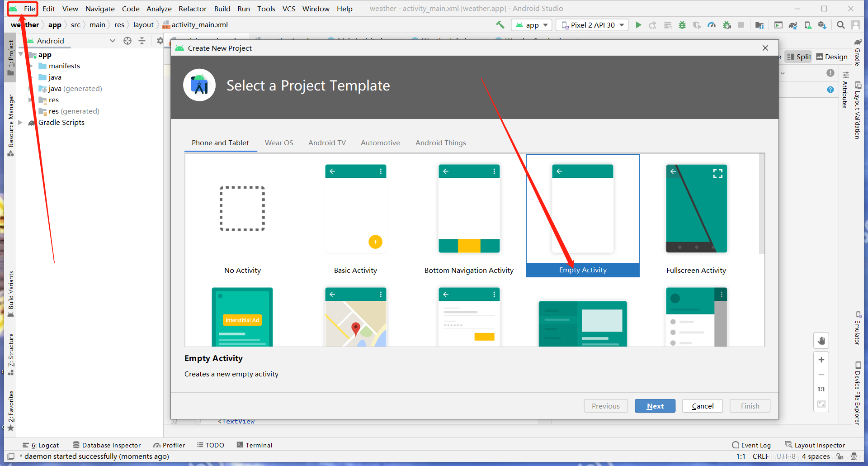Open the Pixel 2 API 30 device dropdown
Image resolution: width=868 pixels, height=466 pixels.
pos(592,25)
